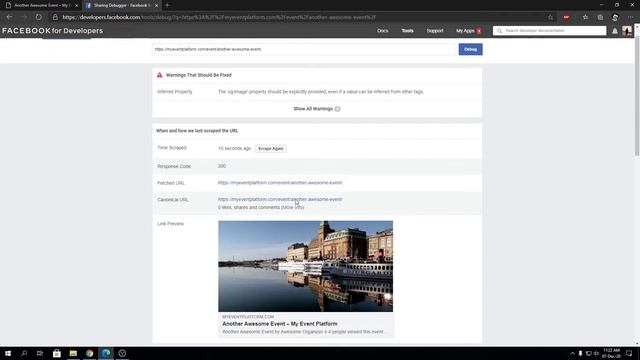The height and width of the screenshot is (360, 640).
Task: Reload the page with the refresh icon
Action: coord(38,17)
